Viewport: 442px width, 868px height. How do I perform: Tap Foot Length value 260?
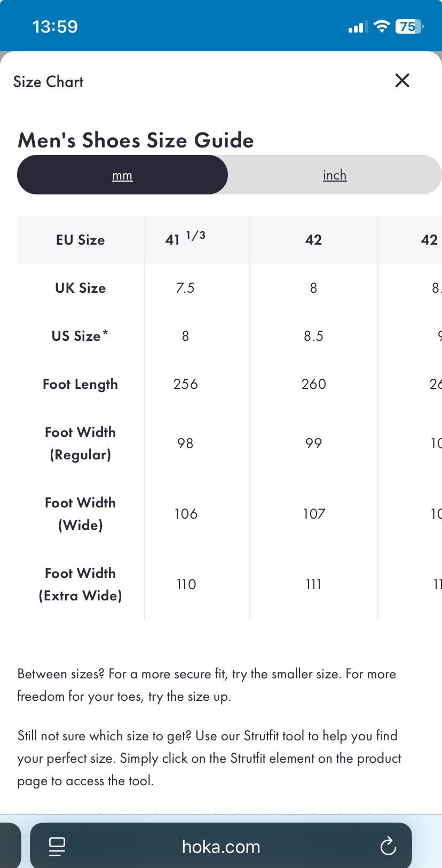coord(313,384)
